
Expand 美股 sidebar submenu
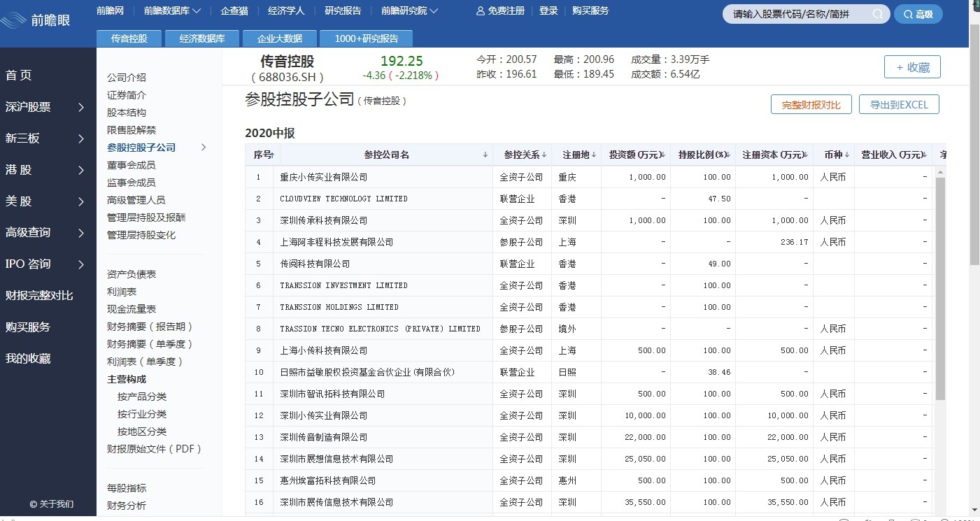tap(81, 201)
